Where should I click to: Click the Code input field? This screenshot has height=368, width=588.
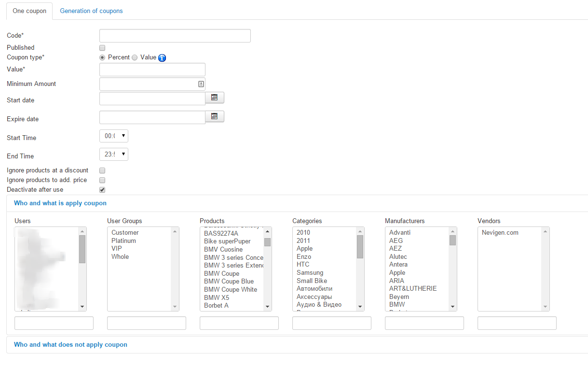[175, 36]
